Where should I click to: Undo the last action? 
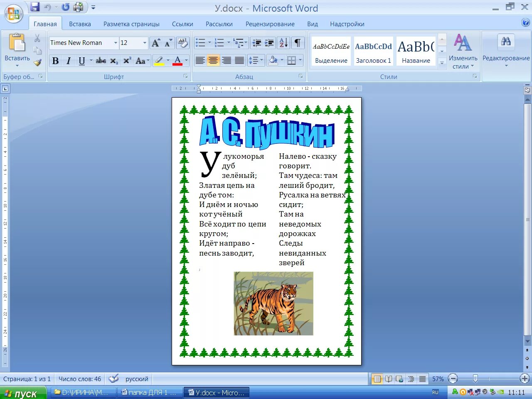[x=47, y=7]
